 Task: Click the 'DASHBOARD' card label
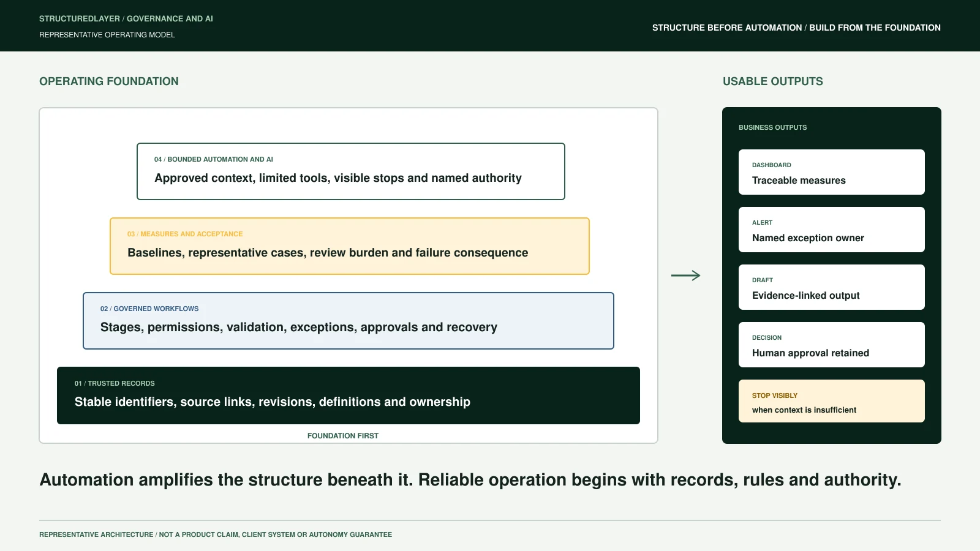click(772, 165)
